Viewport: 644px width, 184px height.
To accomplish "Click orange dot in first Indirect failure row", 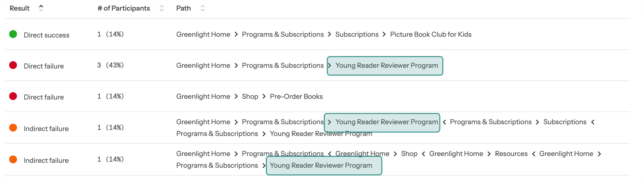I will 13,128.
